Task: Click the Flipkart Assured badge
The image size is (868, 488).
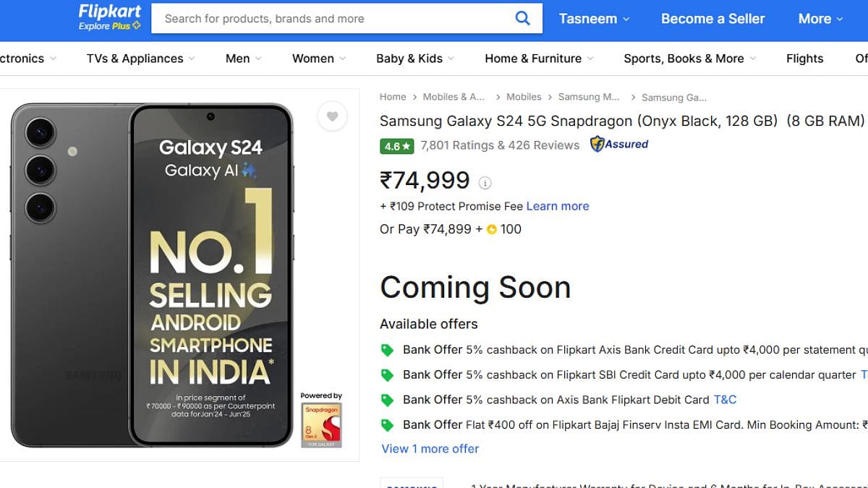Action: 619,145
